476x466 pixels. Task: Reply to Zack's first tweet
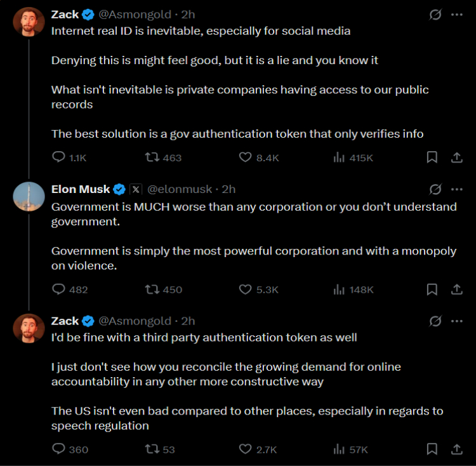point(58,157)
